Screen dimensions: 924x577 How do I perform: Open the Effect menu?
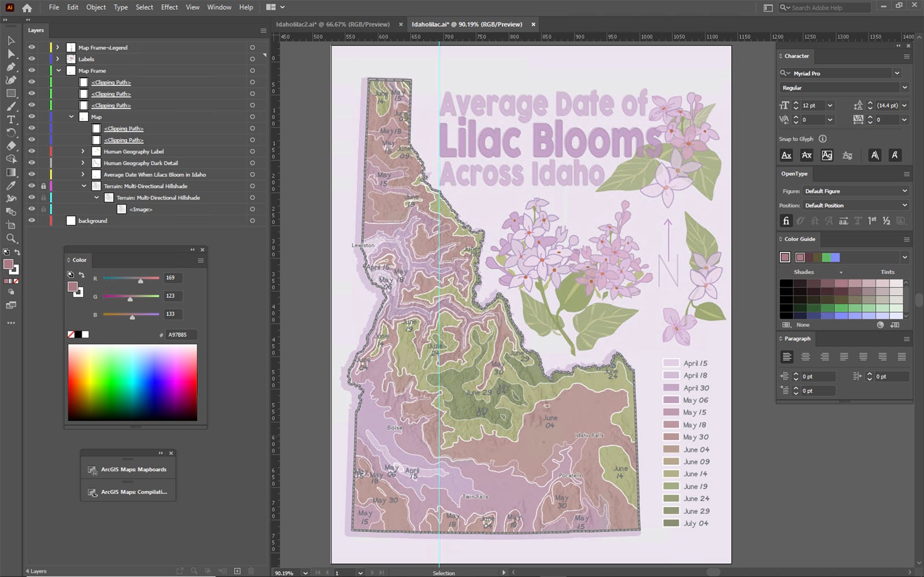[x=169, y=8]
